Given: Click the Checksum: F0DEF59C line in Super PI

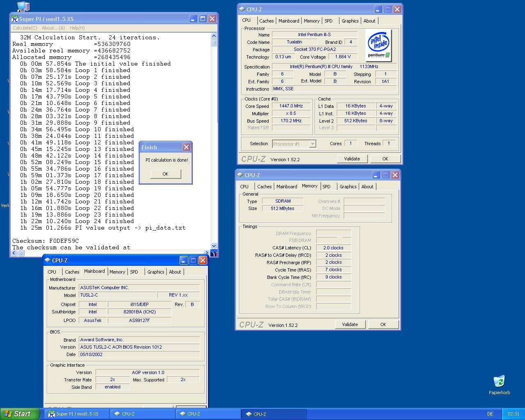Looking at the screenshot, I should pyautogui.click(x=46, y=241).
